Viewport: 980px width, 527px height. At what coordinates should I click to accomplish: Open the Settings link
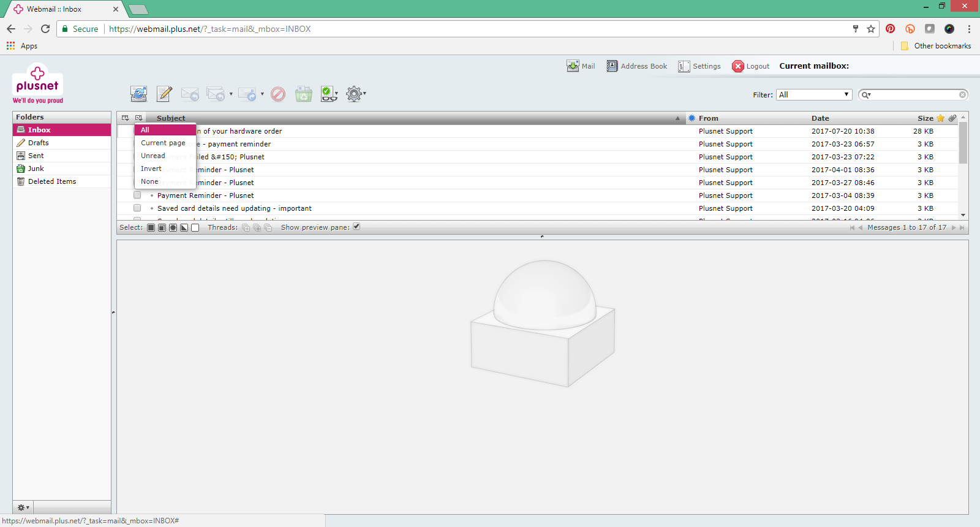pyautogui.click(x=699, y=66)
